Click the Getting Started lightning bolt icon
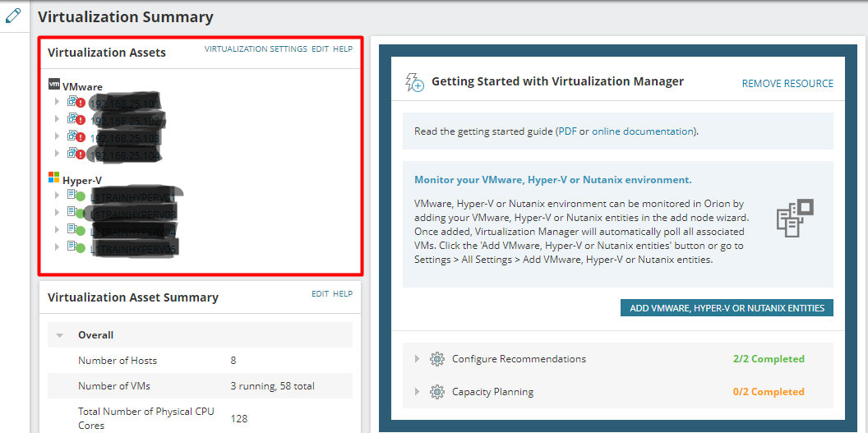Viewport: 868px width, 433px height. pyautogui.click(x=414, y=82)
